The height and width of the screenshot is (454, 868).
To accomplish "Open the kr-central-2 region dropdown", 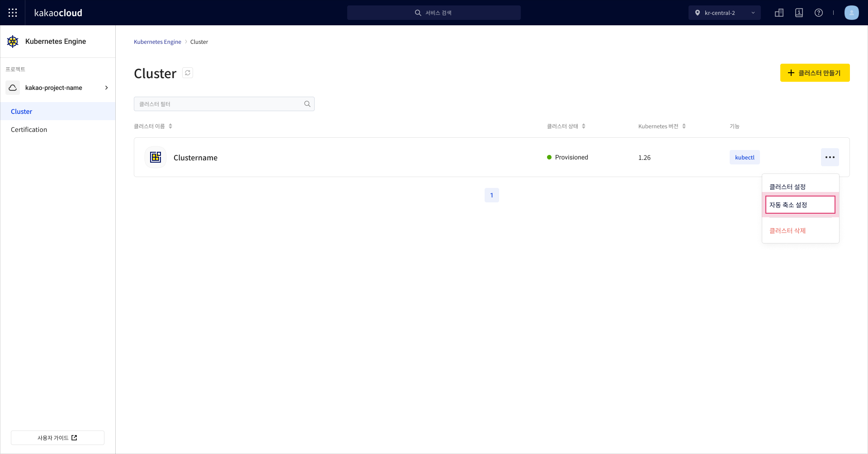I will [725, 13].
